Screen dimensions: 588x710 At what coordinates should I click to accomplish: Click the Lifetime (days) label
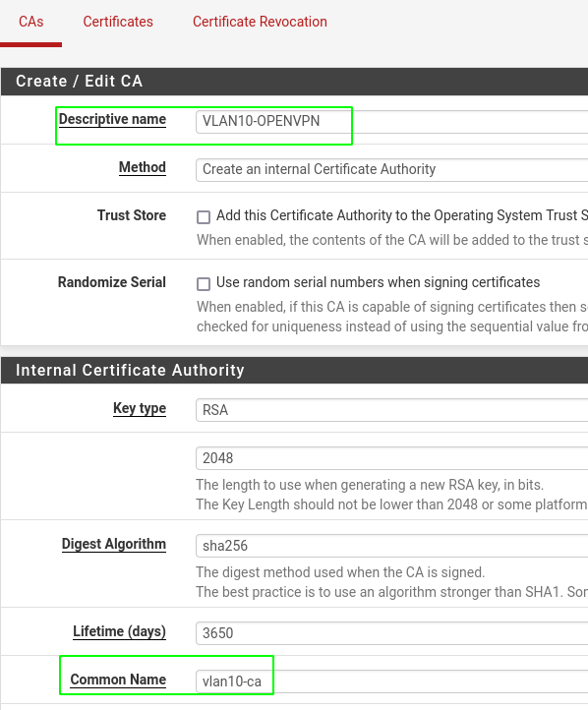click(120, 631)
